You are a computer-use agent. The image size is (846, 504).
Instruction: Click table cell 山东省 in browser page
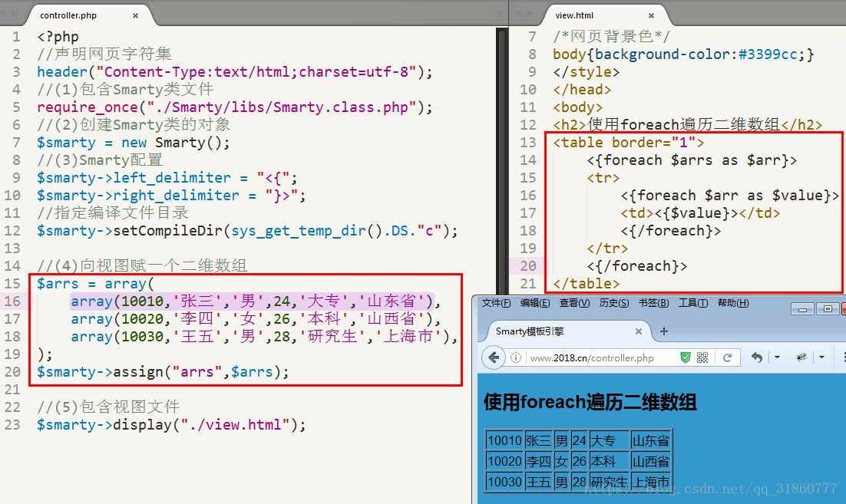(651, 440)
